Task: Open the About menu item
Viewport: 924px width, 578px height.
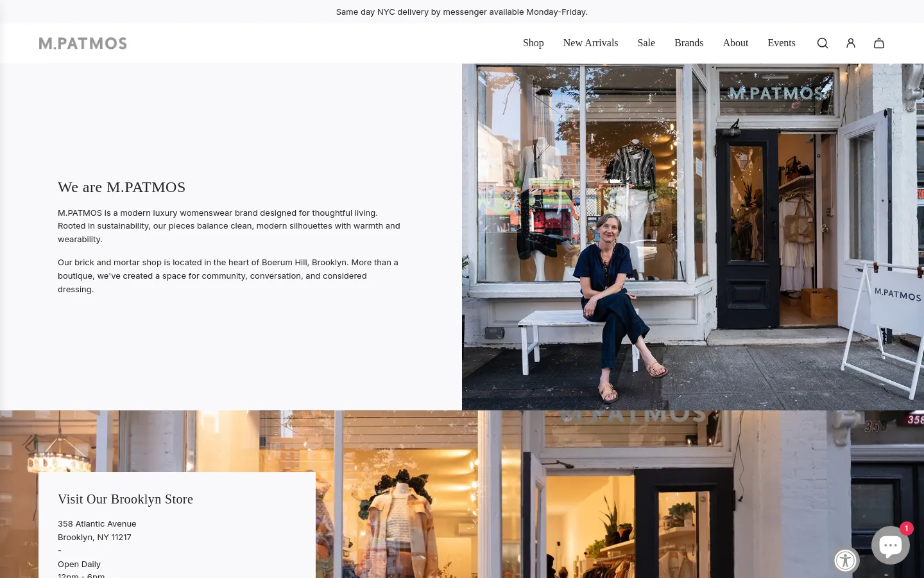Action: (x=735, y=43)
